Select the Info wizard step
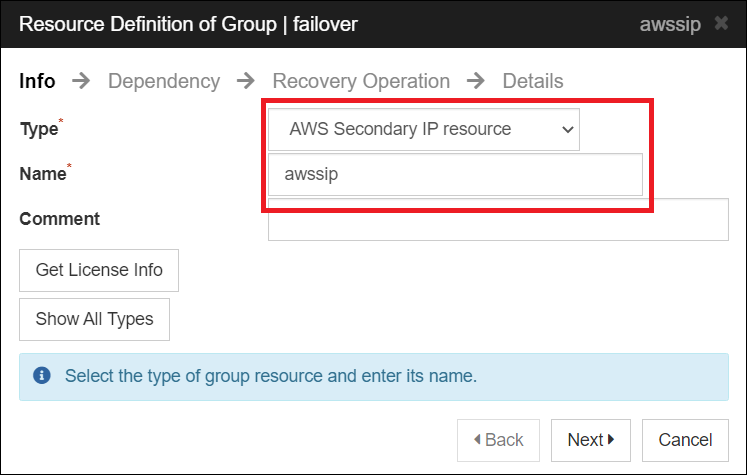The image size is (747, 475). coord(37,81)
